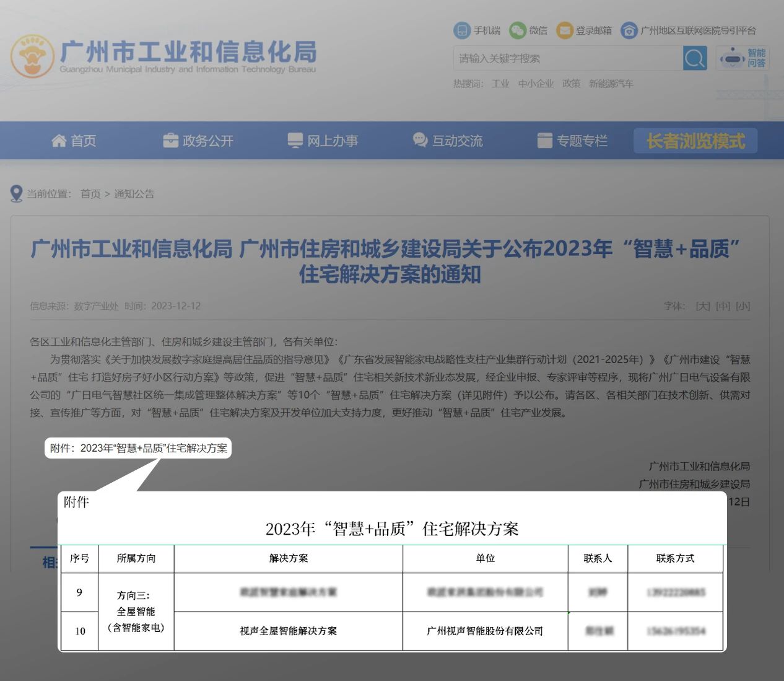The height and width of the screenshot is (681, 784).
Task: Click hot keyword 新能源汽车
Action: pyautogui.click(x=611, y=83)
